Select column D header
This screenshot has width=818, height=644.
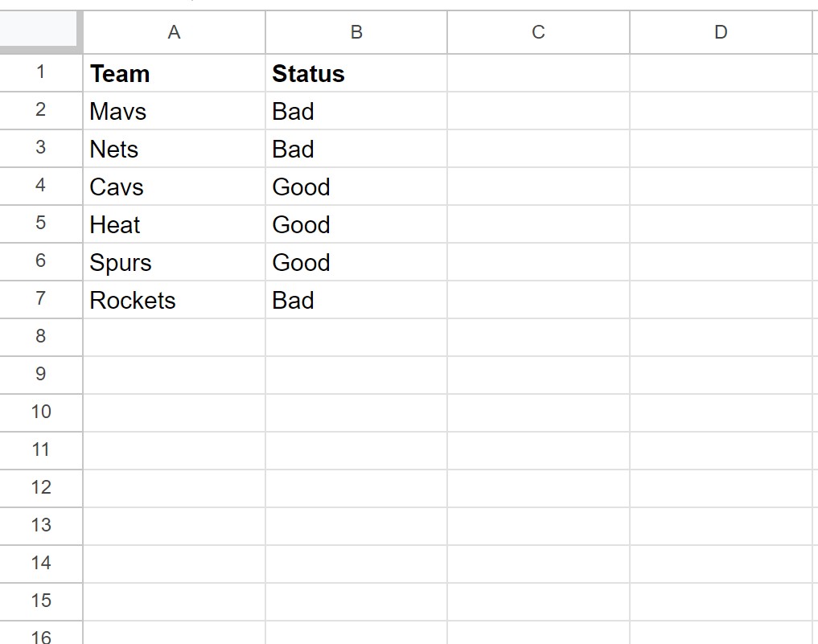(x=721, y=32)
